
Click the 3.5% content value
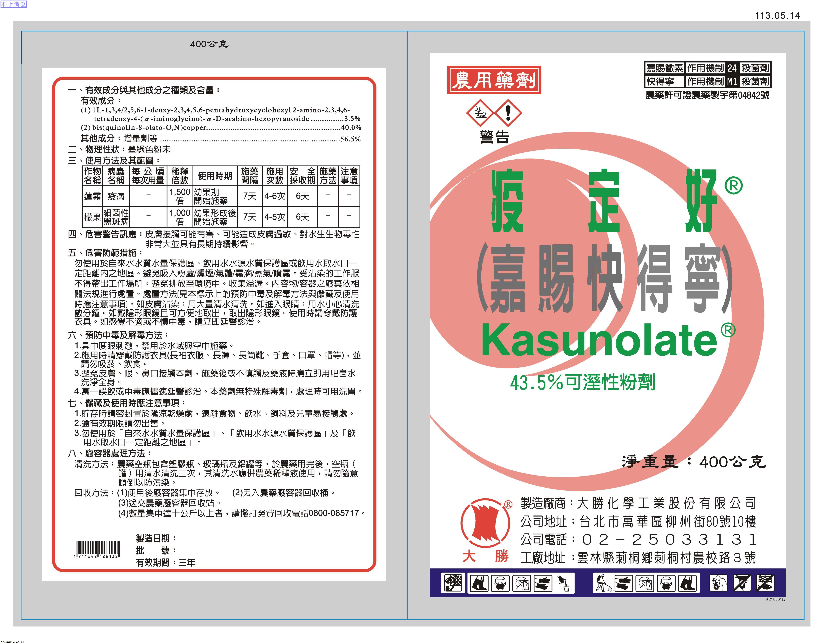click(352, 119)
